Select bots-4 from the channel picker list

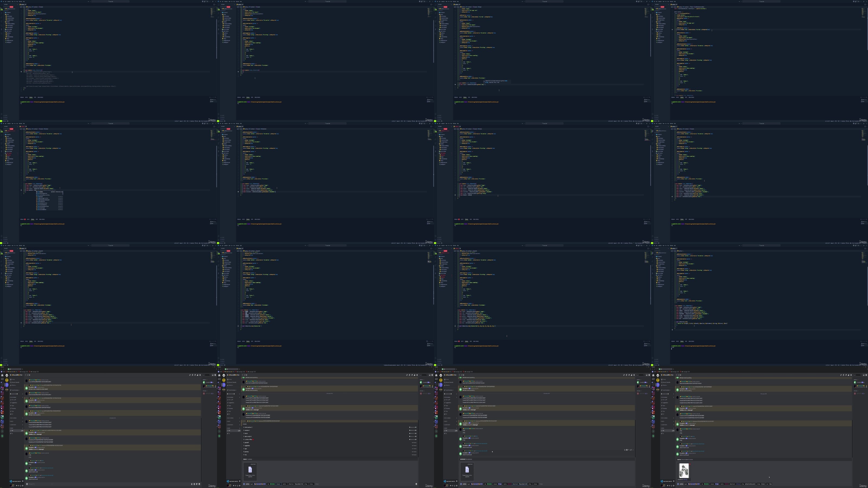pyautogui.click(x=330, y=434)
